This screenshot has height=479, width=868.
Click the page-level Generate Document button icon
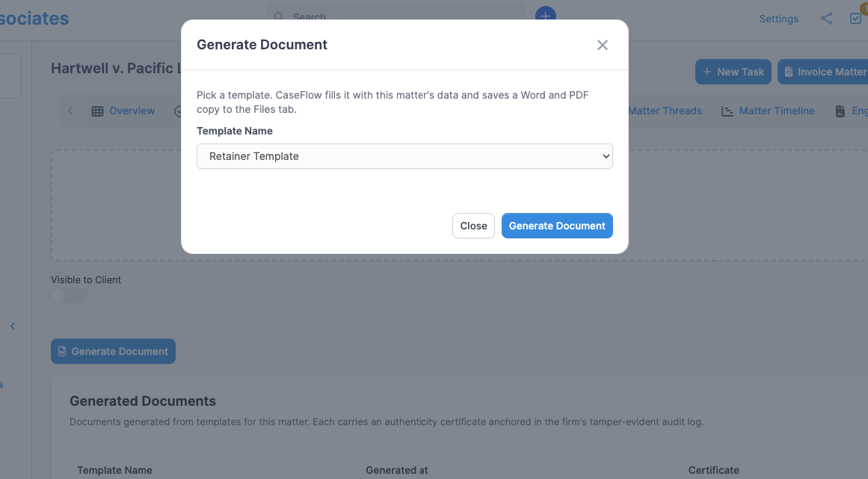(62, 351)
